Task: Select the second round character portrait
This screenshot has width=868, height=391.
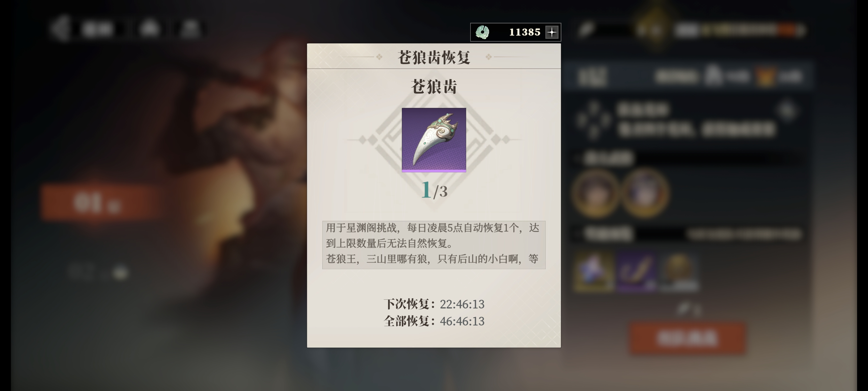Action: (x=644, y=193)
